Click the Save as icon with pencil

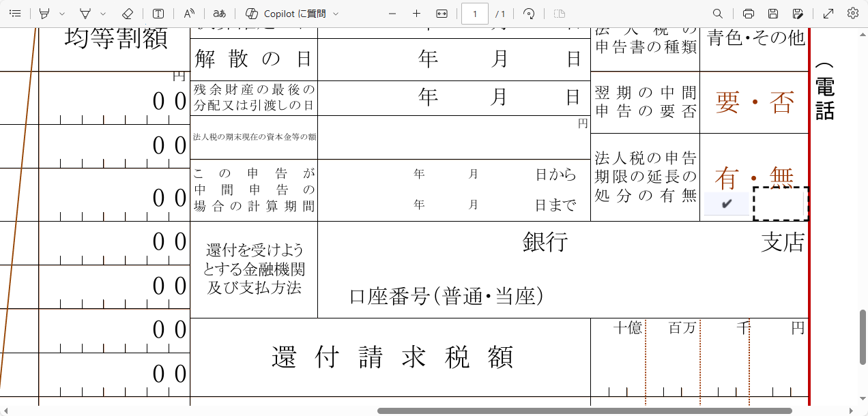(x=798, y=14)
